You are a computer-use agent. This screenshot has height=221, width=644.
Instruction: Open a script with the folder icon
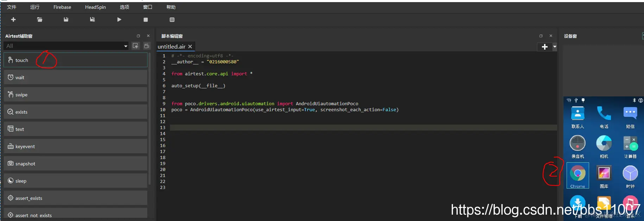[x=40, y=20]
